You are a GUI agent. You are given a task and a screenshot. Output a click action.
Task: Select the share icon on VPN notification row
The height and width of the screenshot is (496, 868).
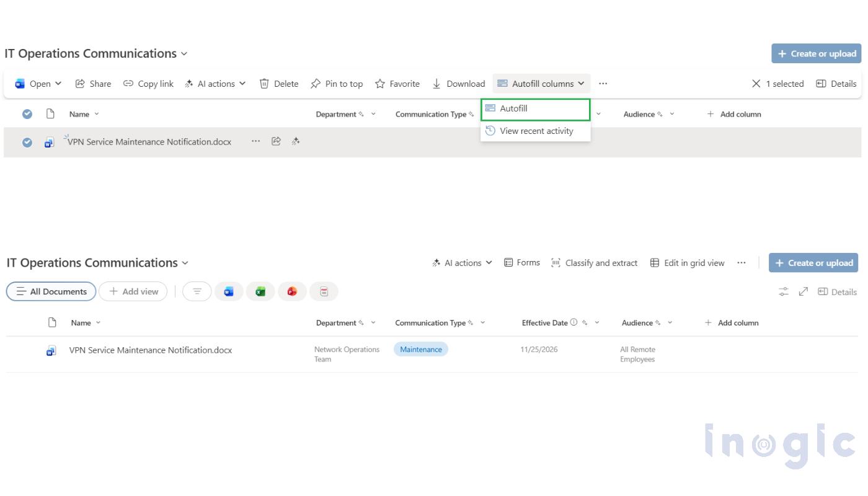(276, 141)
